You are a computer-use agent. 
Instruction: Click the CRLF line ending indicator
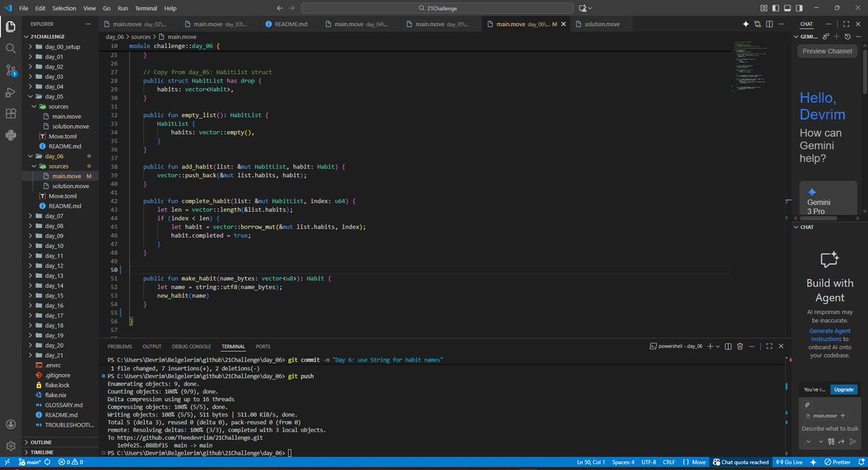(668, 462)
